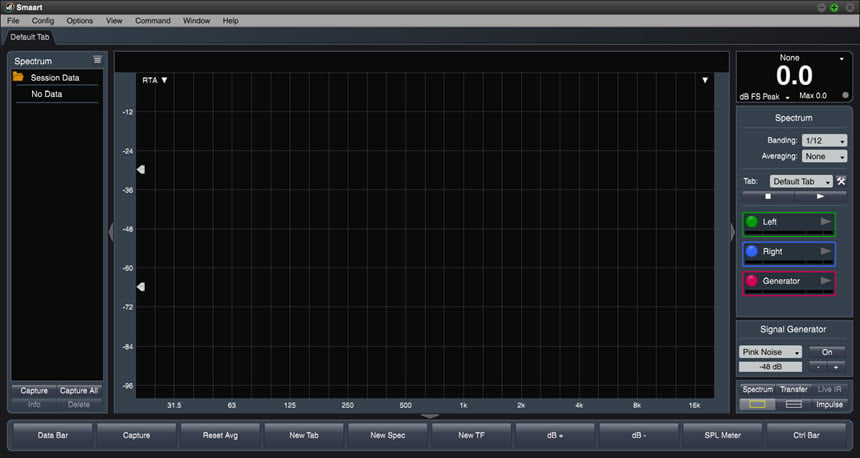Switch to Transfer measurement mode
The height and width of the screenshot is (458, 860).
tap(794, 389)
